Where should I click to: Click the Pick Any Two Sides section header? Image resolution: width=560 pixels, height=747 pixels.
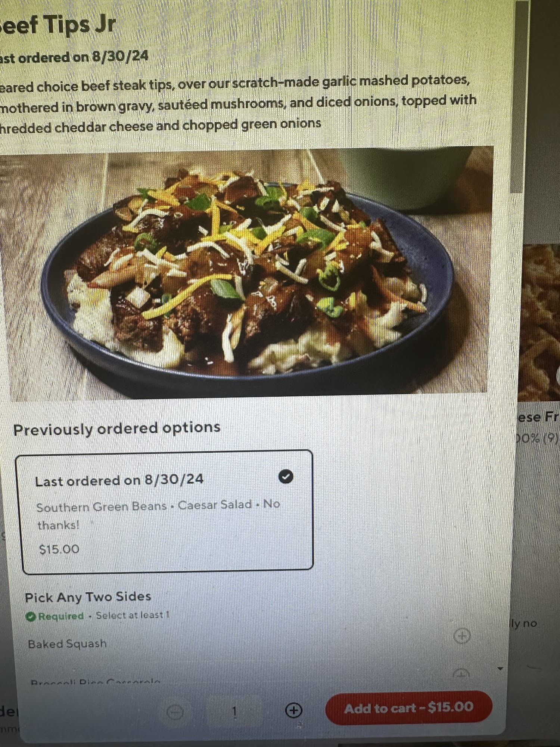point(88,596)
